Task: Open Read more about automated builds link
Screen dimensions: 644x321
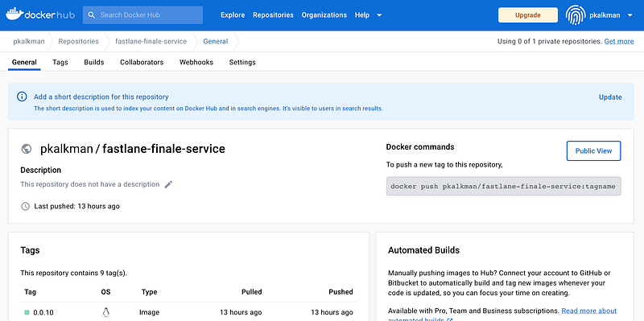Action: pyautogui.click(x=588, y=311)
